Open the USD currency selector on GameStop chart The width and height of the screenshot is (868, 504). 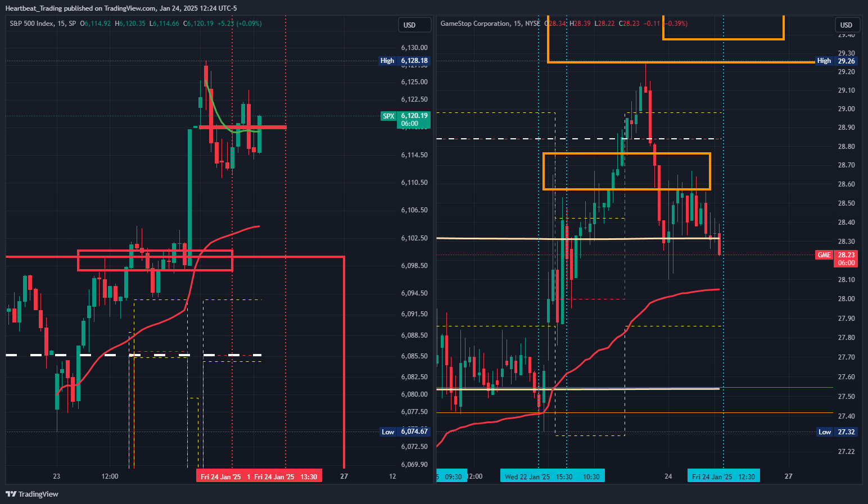tap(846, 25)
